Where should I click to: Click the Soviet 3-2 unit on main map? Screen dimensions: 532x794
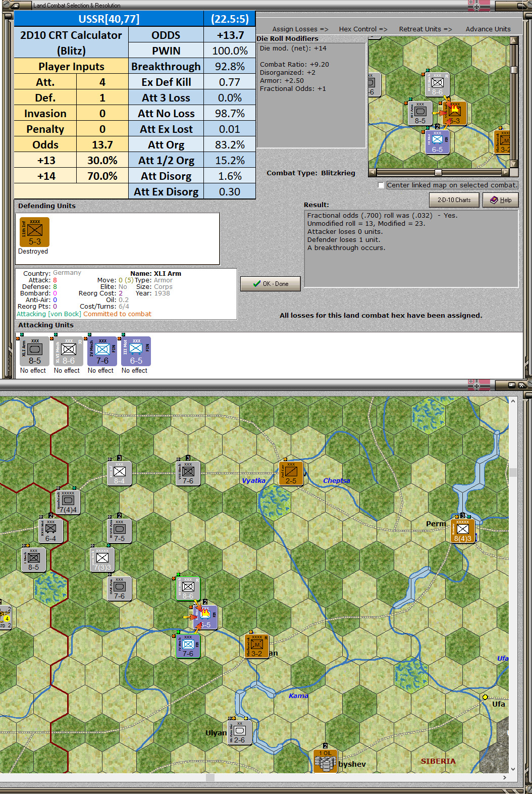[x=257, y=646]
